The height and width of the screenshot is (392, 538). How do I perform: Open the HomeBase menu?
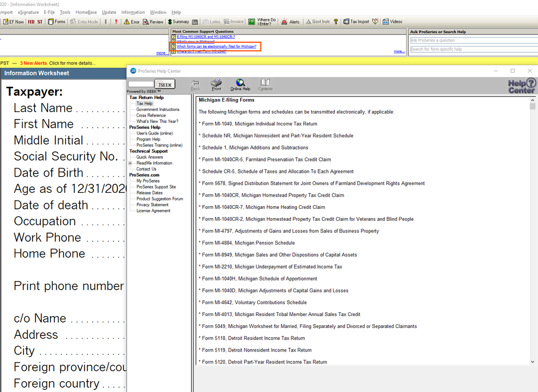(86, 12)
